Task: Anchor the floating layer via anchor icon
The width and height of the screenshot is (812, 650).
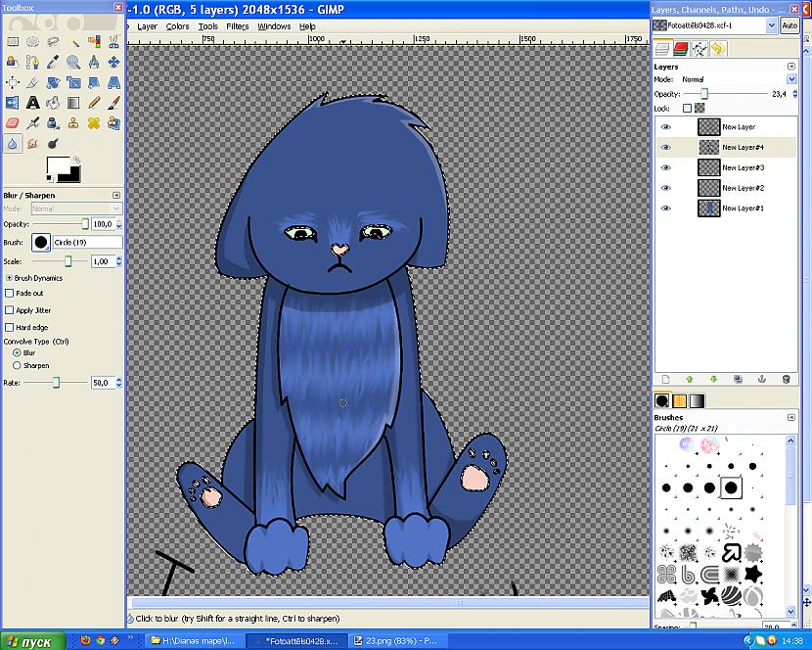Action: point(762,380)
